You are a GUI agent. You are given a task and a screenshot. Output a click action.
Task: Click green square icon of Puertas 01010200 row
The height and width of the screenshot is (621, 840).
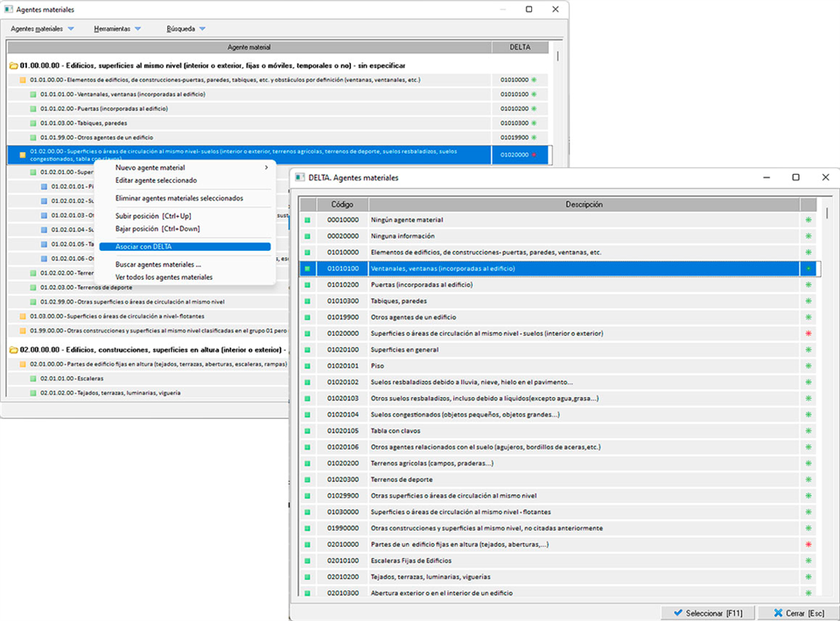(x=307, y=285)
